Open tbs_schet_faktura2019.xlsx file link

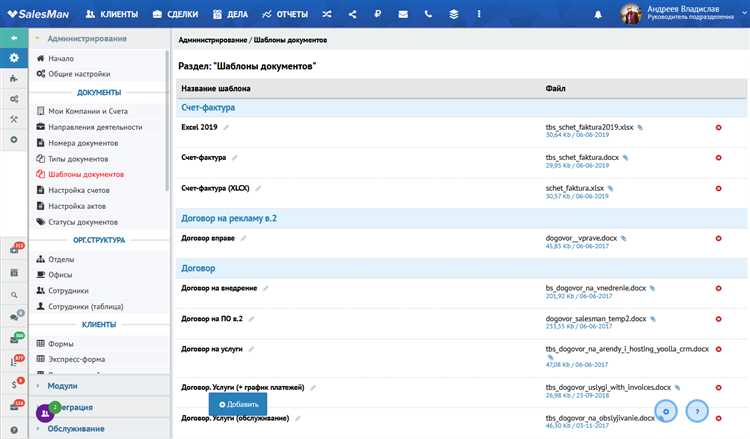tap(589, 127)
